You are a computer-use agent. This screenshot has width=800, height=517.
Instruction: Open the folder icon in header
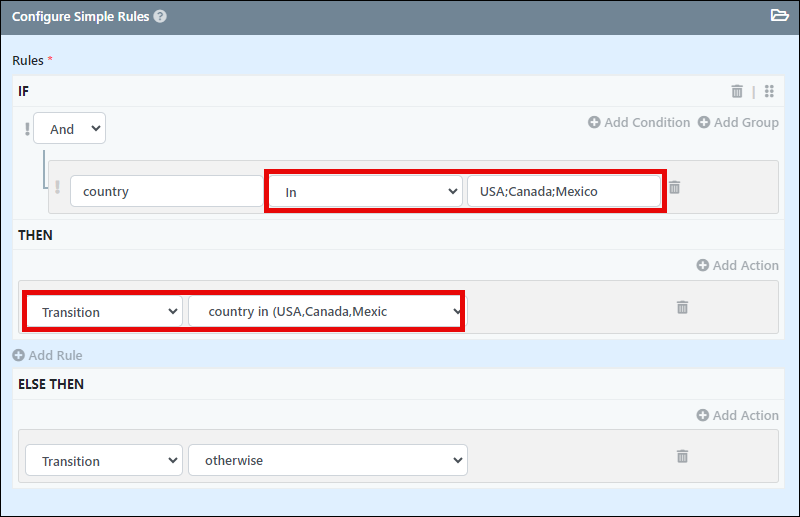click(x=779, y=15)
